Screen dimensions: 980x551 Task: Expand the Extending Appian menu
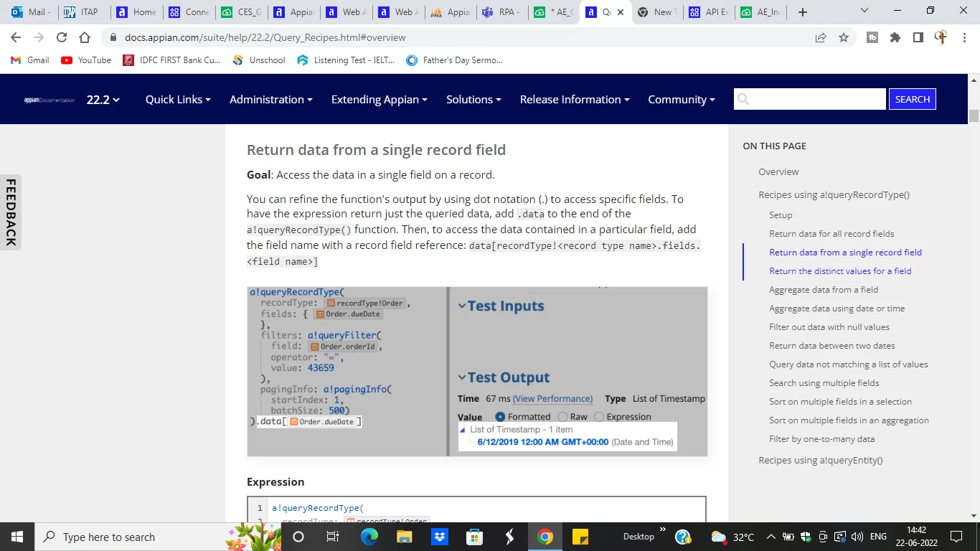380,100
